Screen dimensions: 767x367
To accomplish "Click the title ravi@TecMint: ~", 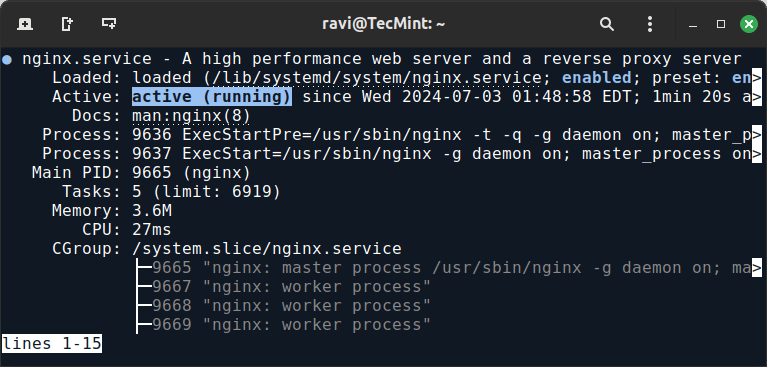I will coord(383,23).
